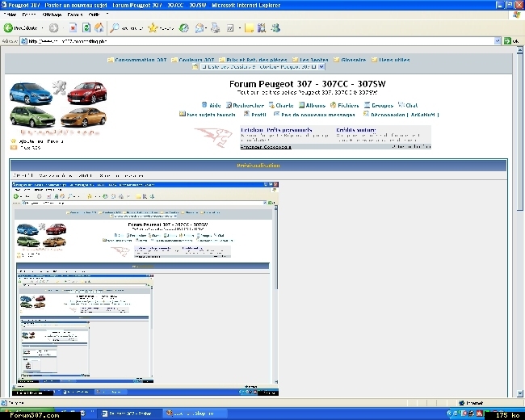Open the Couleurs 307 link
This screenshot has height=420, width=525.
196,60
